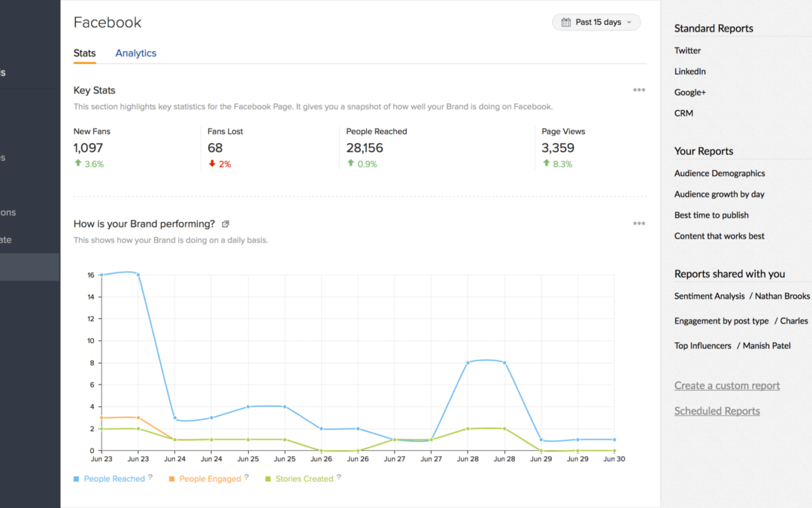The height and width of the screenshot is (508, 812).
Task: Click the Facebook page heading
Action: pos(108,23)
